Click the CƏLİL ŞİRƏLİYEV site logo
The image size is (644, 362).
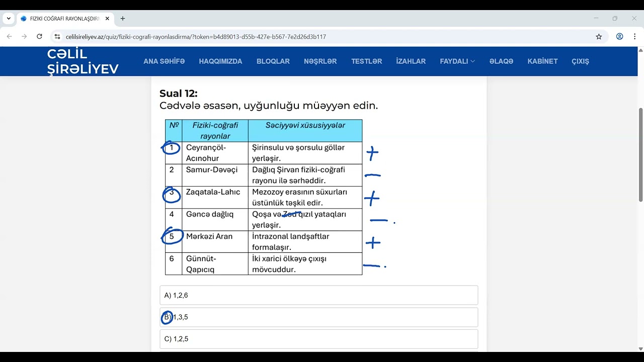[x=83, y=61]
